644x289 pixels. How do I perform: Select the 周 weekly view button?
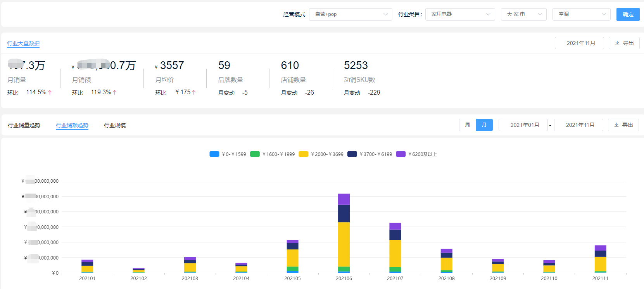coord(467,125)
